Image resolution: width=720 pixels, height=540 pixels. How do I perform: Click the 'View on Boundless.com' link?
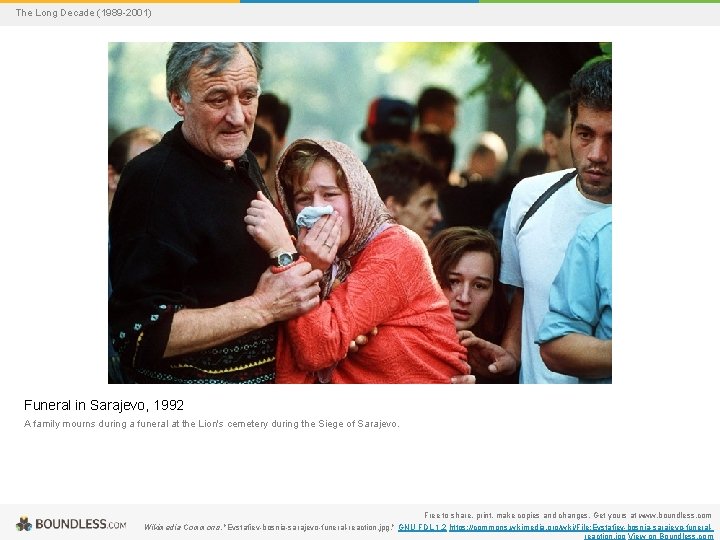pyautogui.click(x=670, y=536)
